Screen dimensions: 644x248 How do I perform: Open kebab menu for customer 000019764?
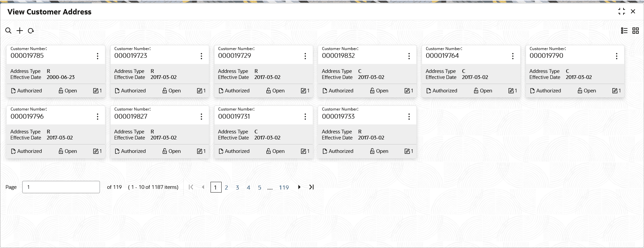pyautogui.click(x=513, y=56)
